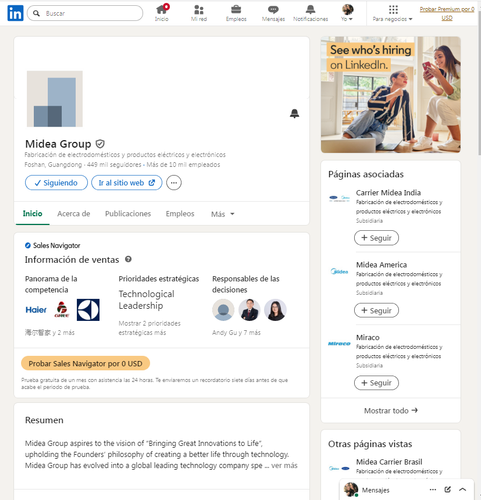Click the grey placeholder decision-maker avatar
The height and width of the screenshot is (500, 481).
click(x=223, y=310)
